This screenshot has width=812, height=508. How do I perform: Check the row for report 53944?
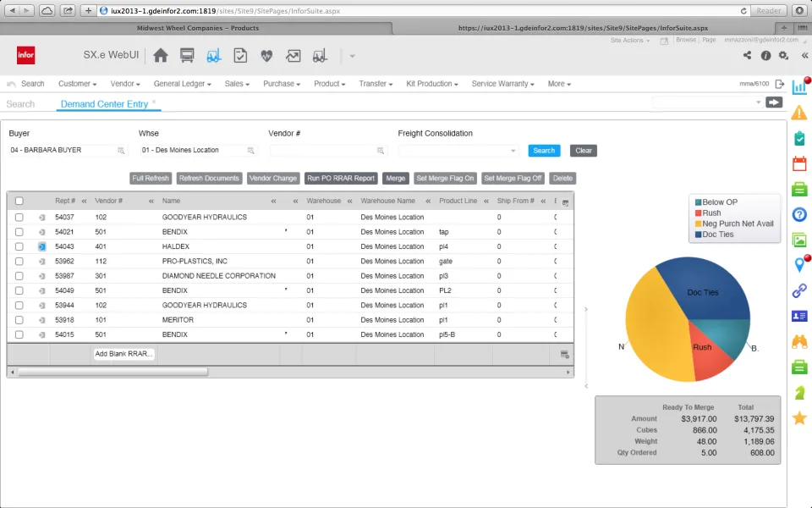[x=19, y=306]
